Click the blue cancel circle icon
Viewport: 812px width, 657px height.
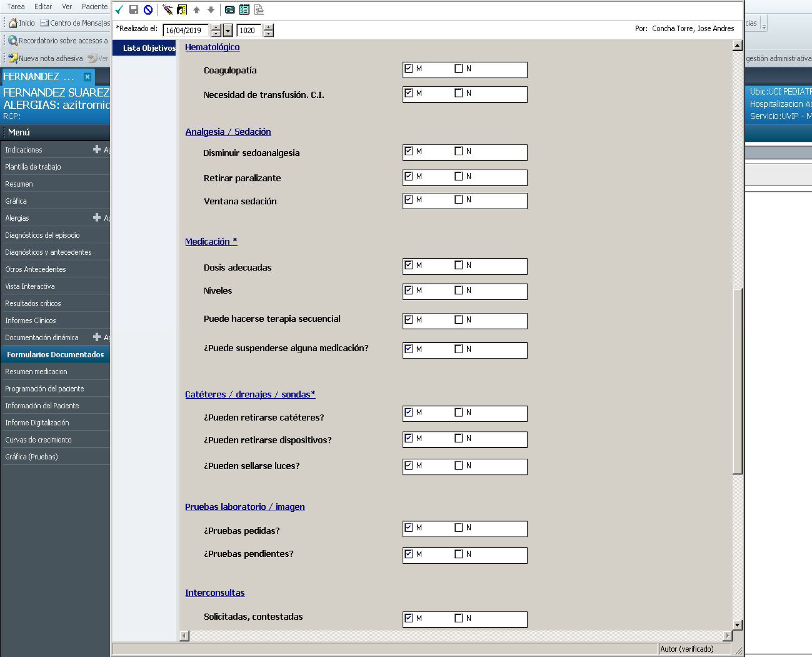(148, 10)
